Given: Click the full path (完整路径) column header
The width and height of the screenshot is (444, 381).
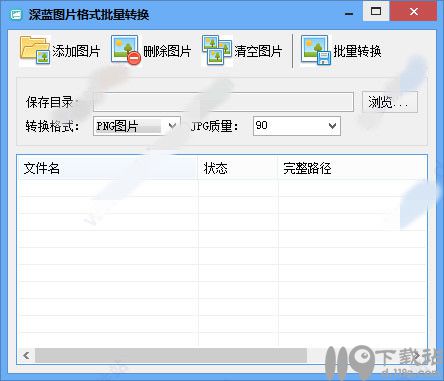Looking at the screenshot, I should (x=352, y=168).
